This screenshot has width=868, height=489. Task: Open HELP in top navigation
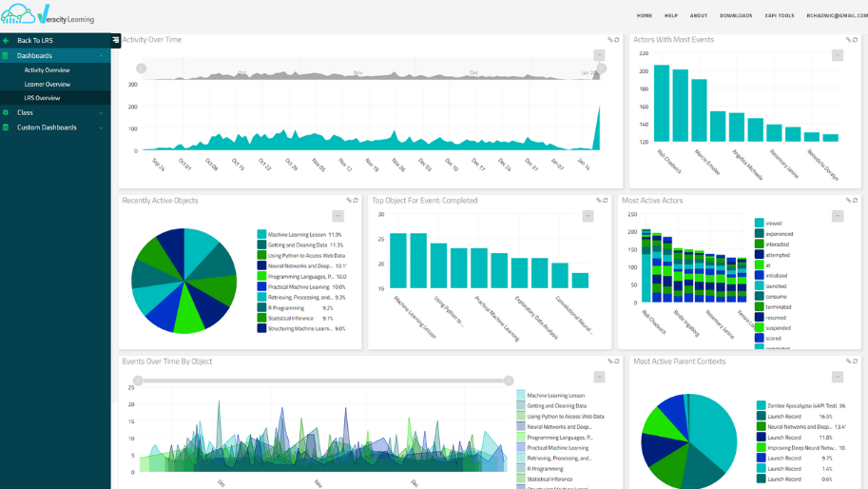(x=671, y=15)
